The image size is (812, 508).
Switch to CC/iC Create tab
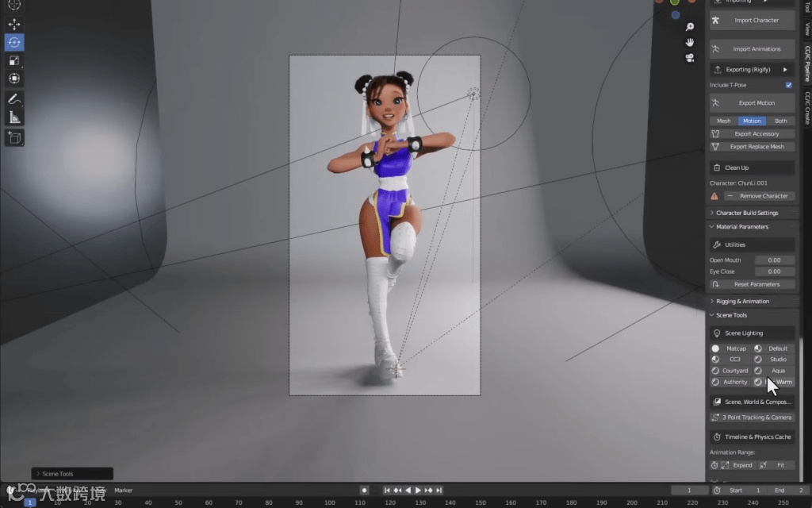806,107
